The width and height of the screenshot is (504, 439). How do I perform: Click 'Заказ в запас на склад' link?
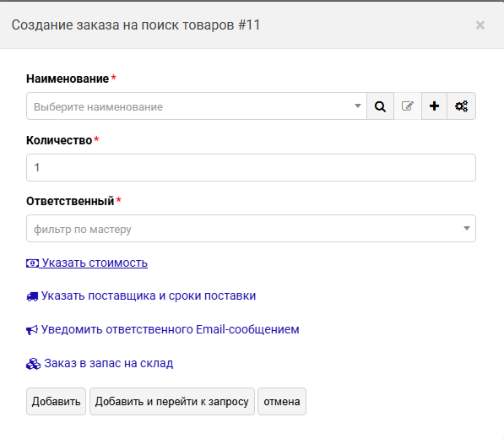[109, 363]
